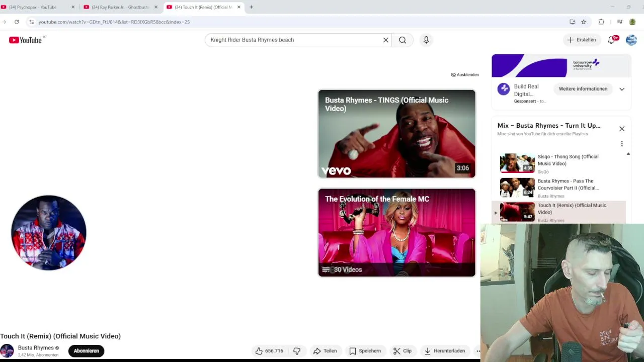The width and height of the screenshot is (644, 362).
Task: Expand the ad details chevron
Action: (622, 89)
